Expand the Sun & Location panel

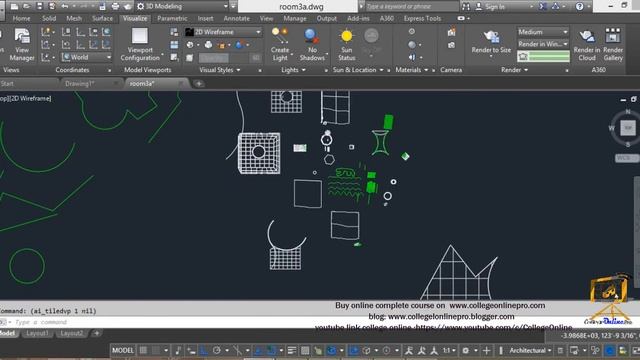coord(358,70)
